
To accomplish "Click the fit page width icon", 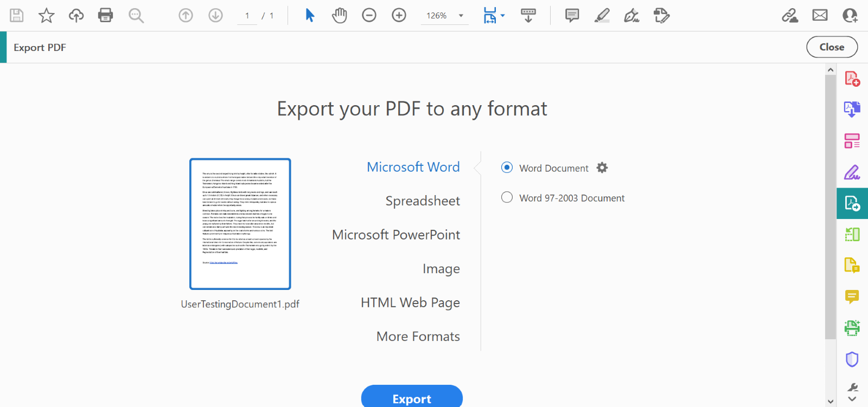I will click(x=490, y=15).
